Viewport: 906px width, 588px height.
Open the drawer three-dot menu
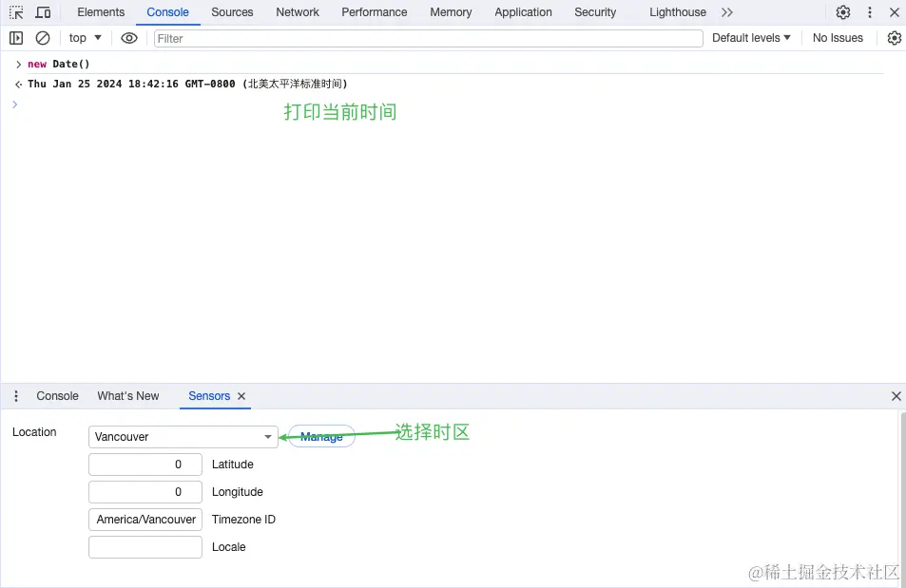tap(16, 396)
